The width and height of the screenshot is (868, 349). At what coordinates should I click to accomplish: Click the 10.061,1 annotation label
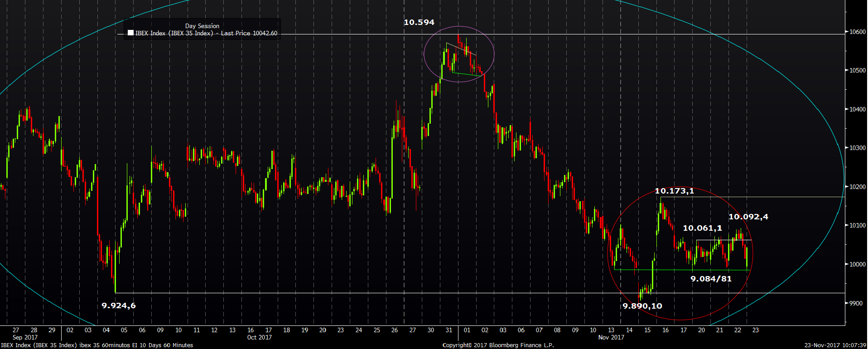point(703,228)
